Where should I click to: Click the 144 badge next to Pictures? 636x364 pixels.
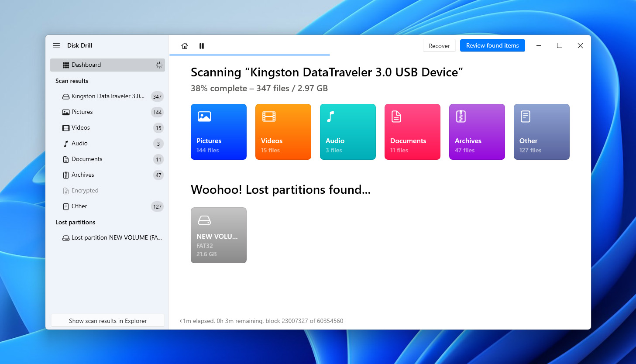[157, 113]
